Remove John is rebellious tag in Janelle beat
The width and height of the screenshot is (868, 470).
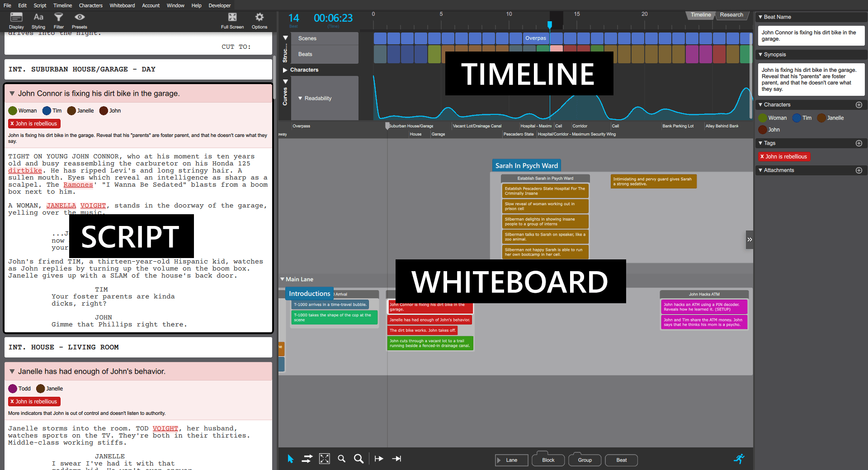click(x=12, y=402)
